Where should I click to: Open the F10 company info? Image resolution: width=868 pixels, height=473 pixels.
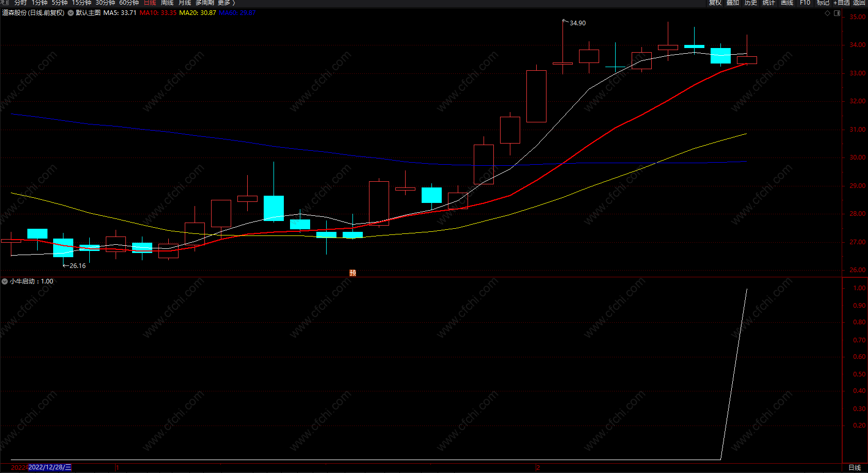pyautogui.click(x=805, y=3)
